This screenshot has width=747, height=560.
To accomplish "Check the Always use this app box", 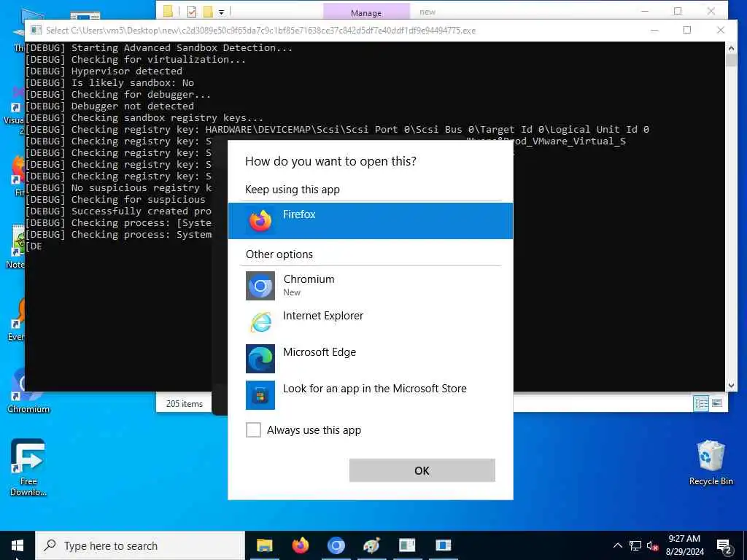I will (x=253, y=429).
